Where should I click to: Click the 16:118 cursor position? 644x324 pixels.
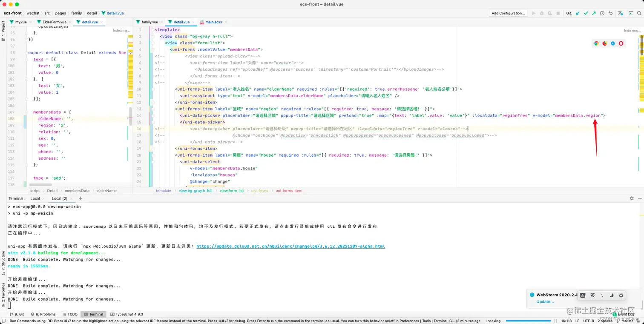click(566, 321)
